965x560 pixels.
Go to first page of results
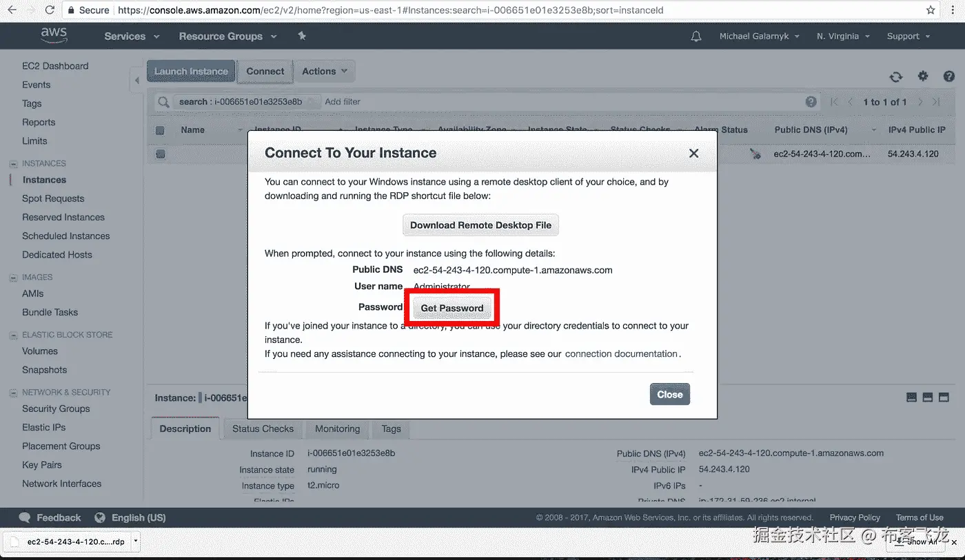point(835,102)
